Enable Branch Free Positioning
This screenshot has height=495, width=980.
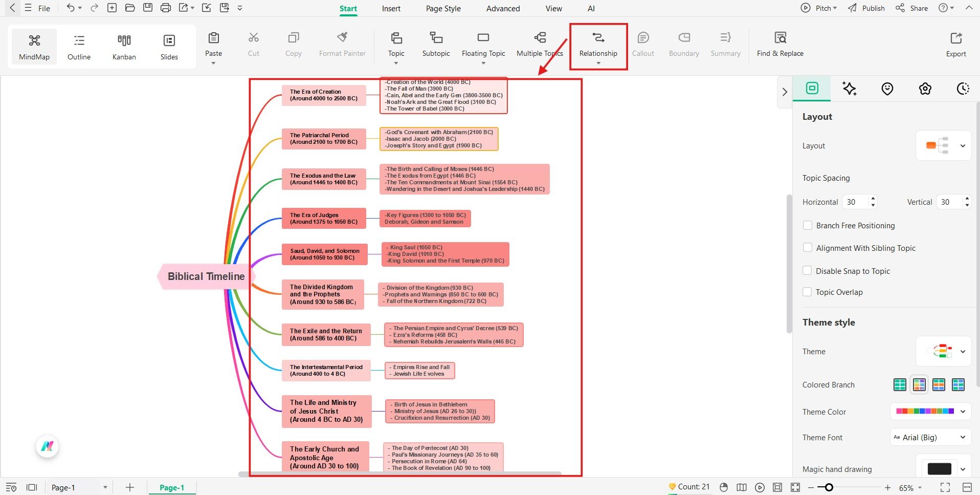[808, 225]
